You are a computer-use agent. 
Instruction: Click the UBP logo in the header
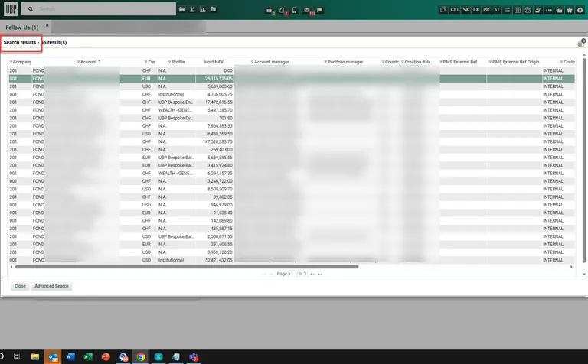11,9
